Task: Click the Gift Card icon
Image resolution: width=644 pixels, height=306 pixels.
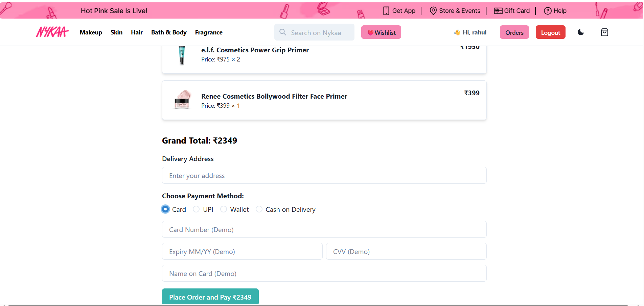Action: (x=498, y=11)
